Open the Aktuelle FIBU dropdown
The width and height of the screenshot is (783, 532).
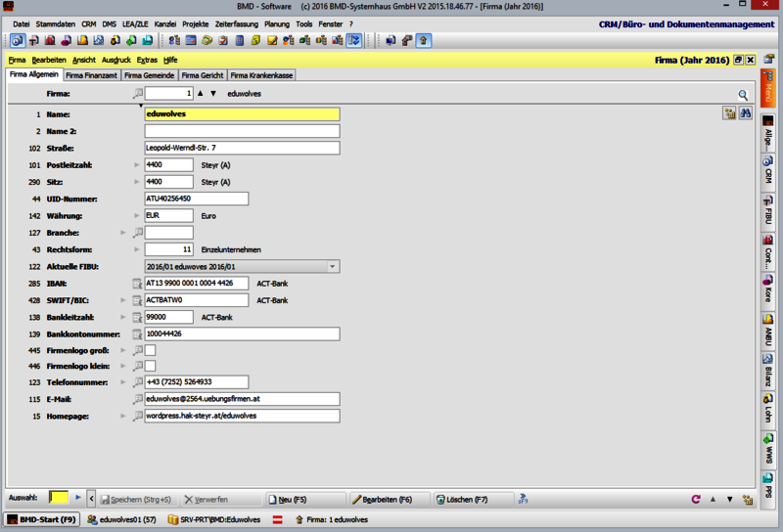(x=332, y=267)
